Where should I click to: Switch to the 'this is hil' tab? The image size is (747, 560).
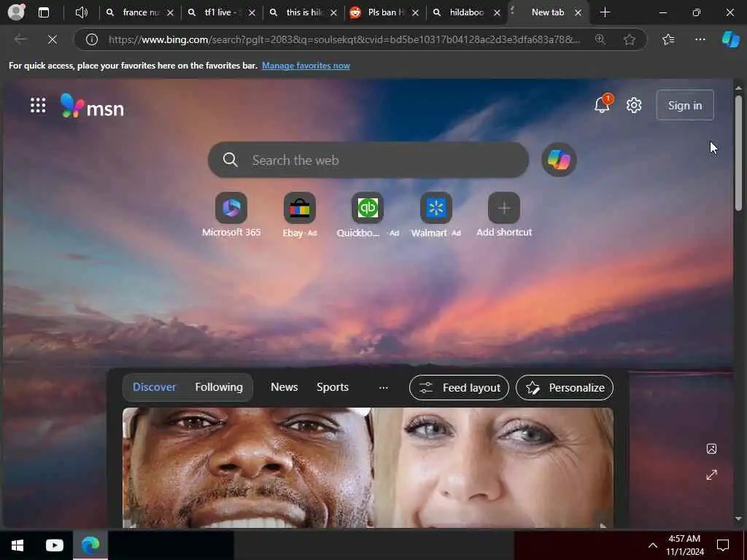coord(303,12)
